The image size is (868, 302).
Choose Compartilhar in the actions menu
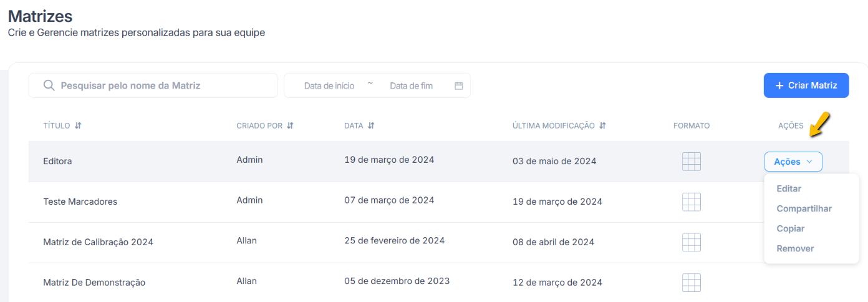pyautogui.click(x=804, y=208)
